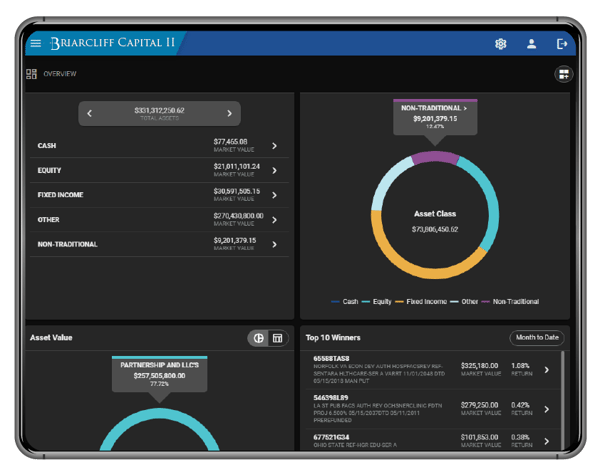Click the 65588TAS8 security identifier
Image resolution: width=600 pixels, height=472 pixels.
point(331,359)
